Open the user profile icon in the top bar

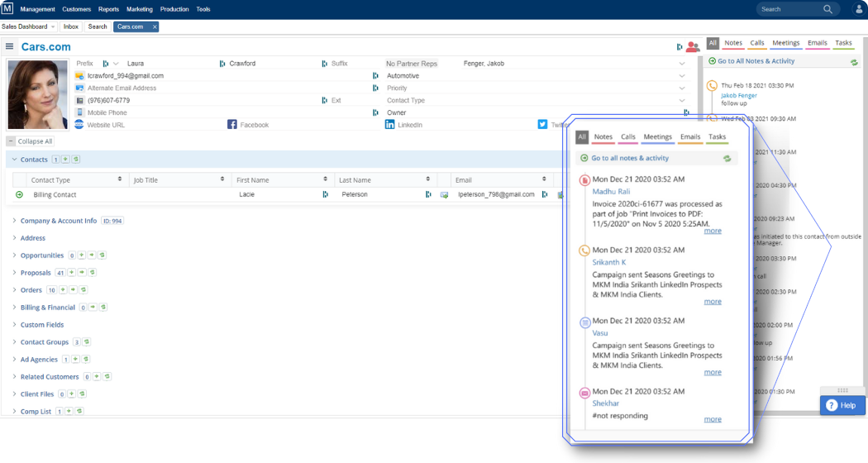(859, 9)
